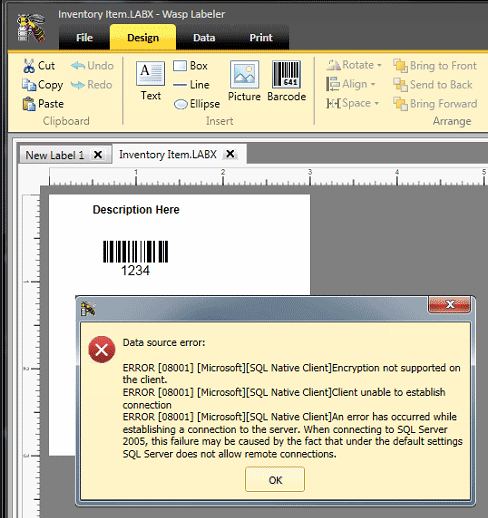Close the Data source error dialog

(450, 304)
